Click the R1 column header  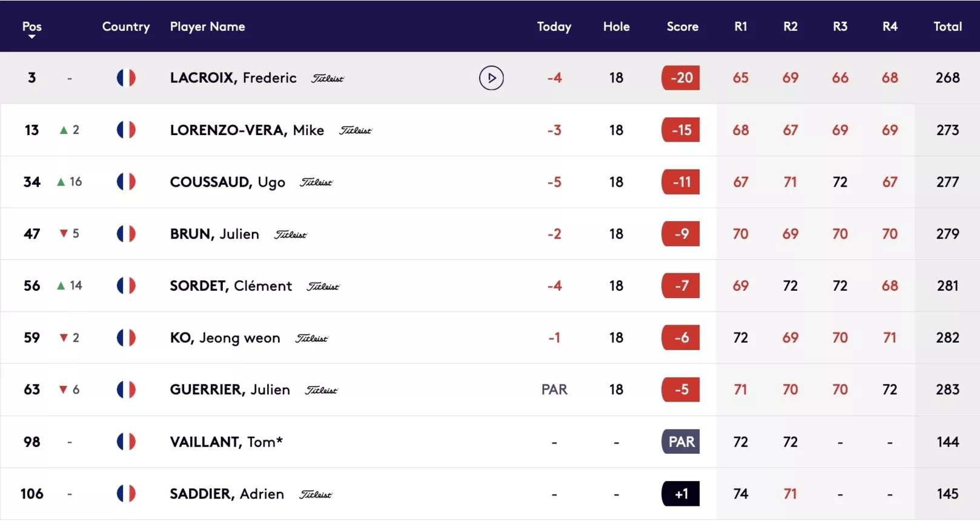[x=740, y=27]
